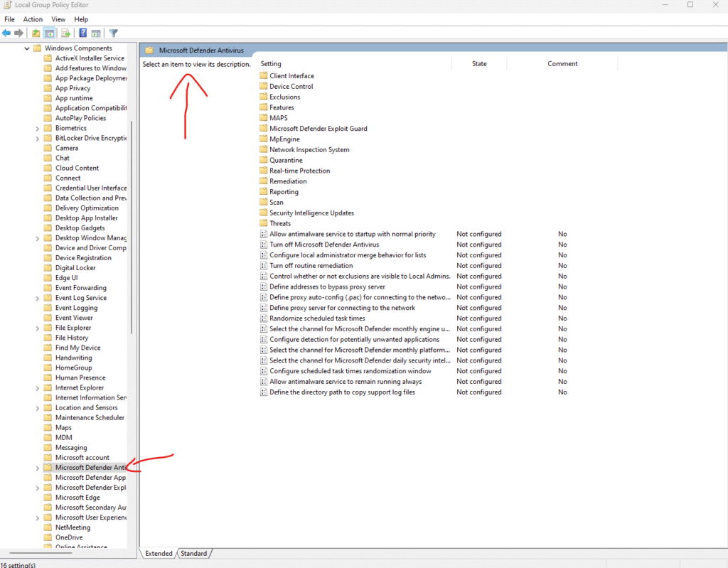728x568 pixels.
Task: Click the Filter funnel toolbar icon
Action: (113, 33)
